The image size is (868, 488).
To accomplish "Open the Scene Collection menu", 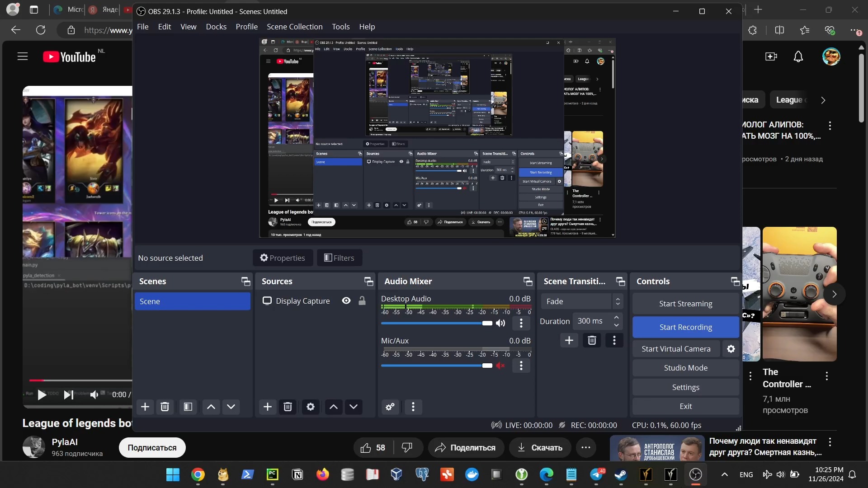I will [295, 27].
